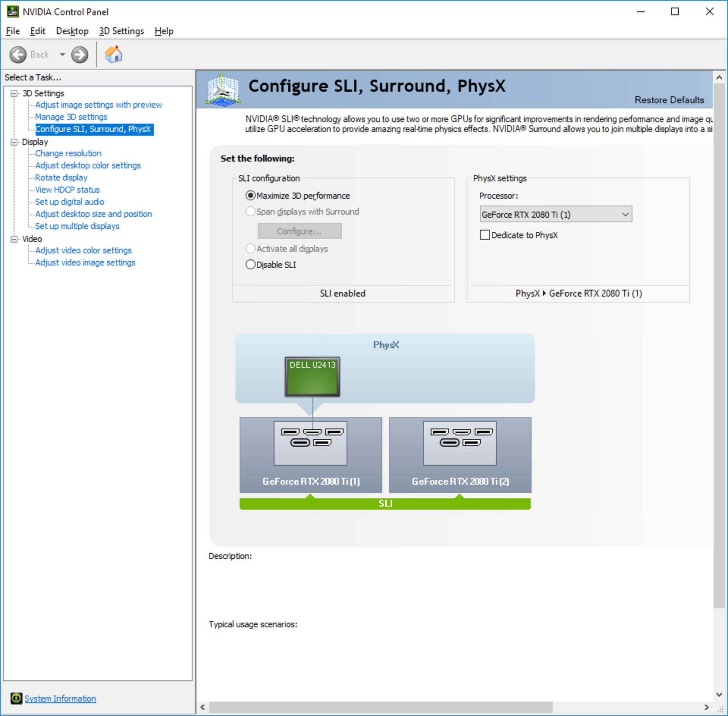Click the horizontal scrollbar thumb

(x=381, y=707)
